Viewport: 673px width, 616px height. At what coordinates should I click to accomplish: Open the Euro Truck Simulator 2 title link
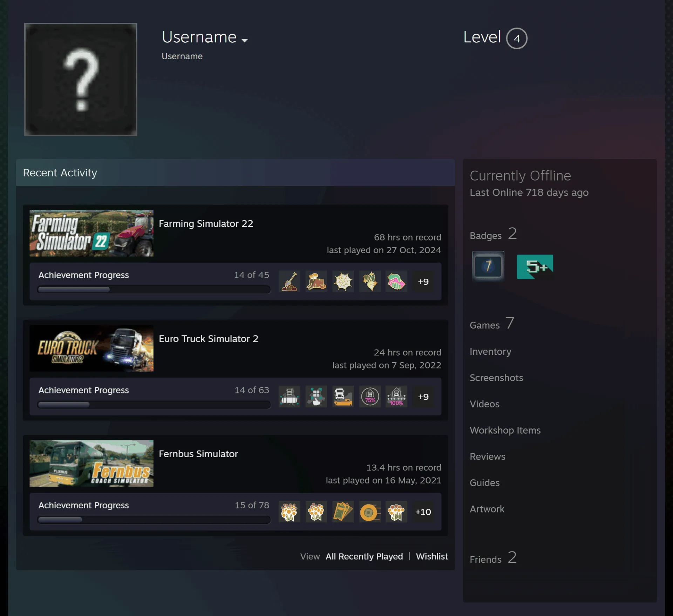pyautogui.click(x=209, y=339)
